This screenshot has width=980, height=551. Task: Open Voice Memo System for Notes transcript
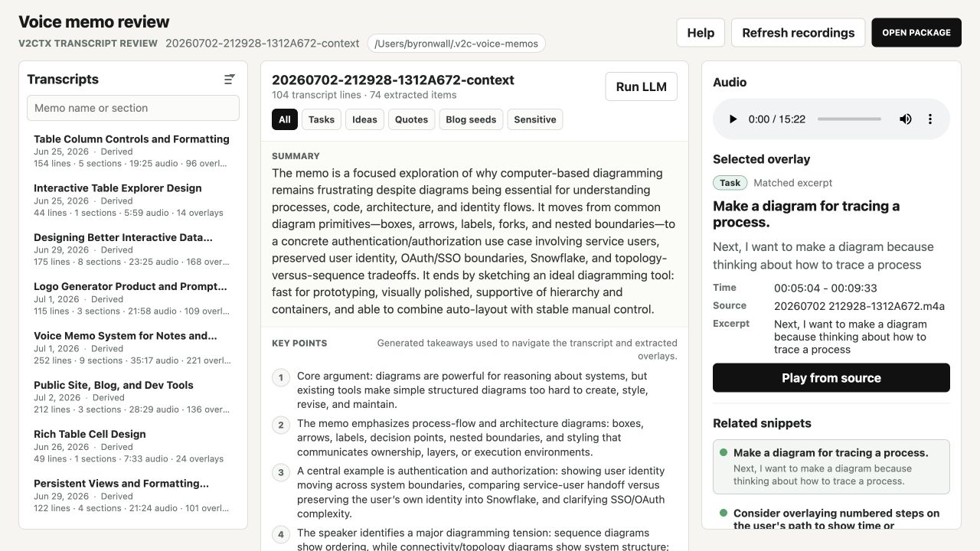click(x=133, y=347)
